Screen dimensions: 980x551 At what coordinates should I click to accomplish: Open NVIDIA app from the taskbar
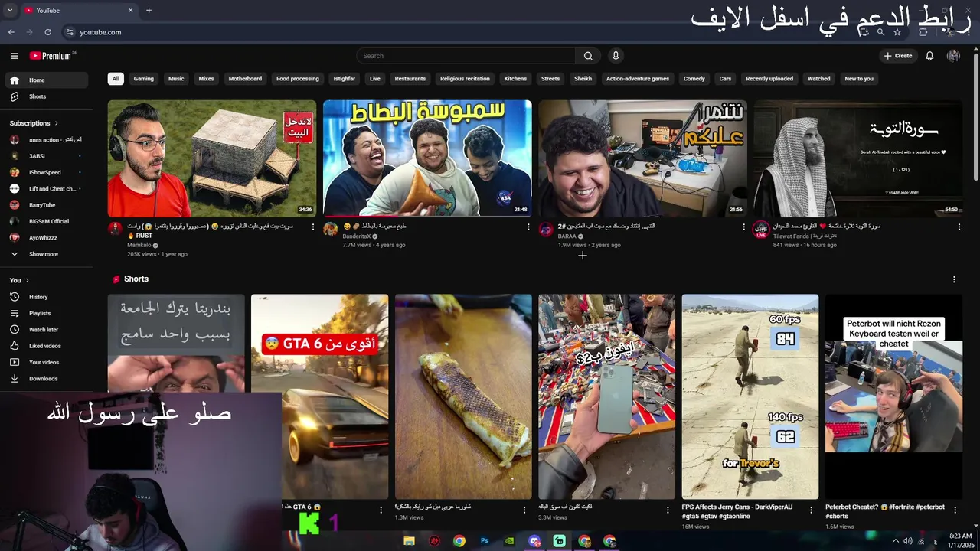pos(509,541)
